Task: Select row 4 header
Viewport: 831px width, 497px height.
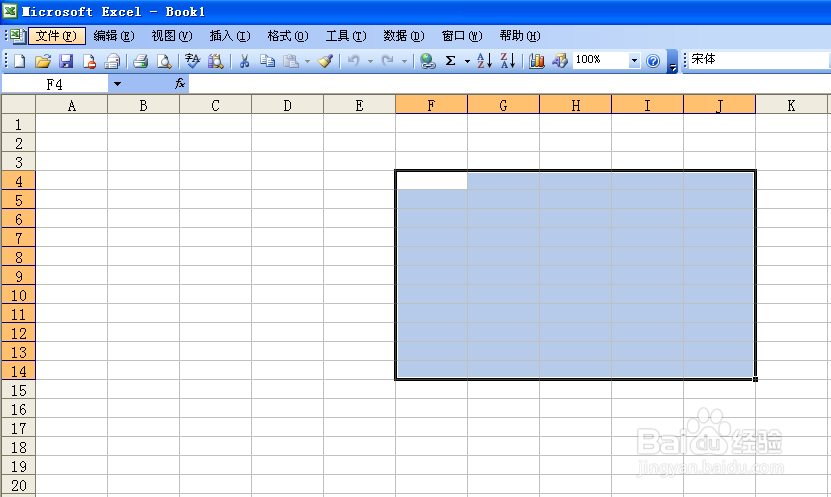Action: pyautogui.click(x=19, y=181)
